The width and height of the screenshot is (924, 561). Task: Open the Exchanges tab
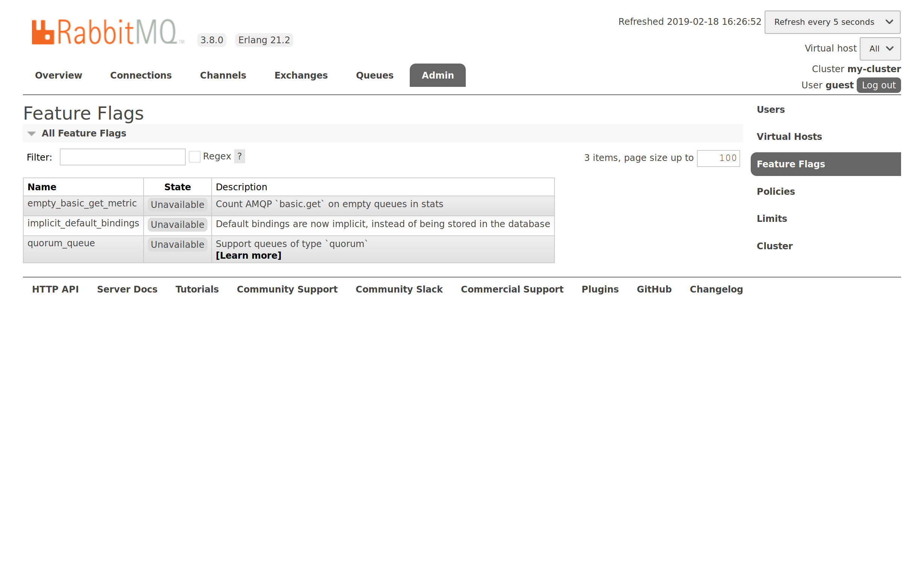click(x=301, y=75)
